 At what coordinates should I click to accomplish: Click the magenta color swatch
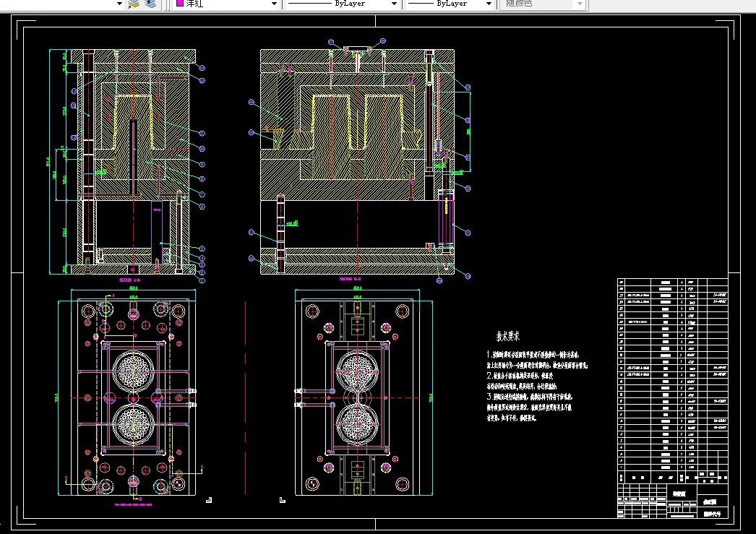[179, 4]
